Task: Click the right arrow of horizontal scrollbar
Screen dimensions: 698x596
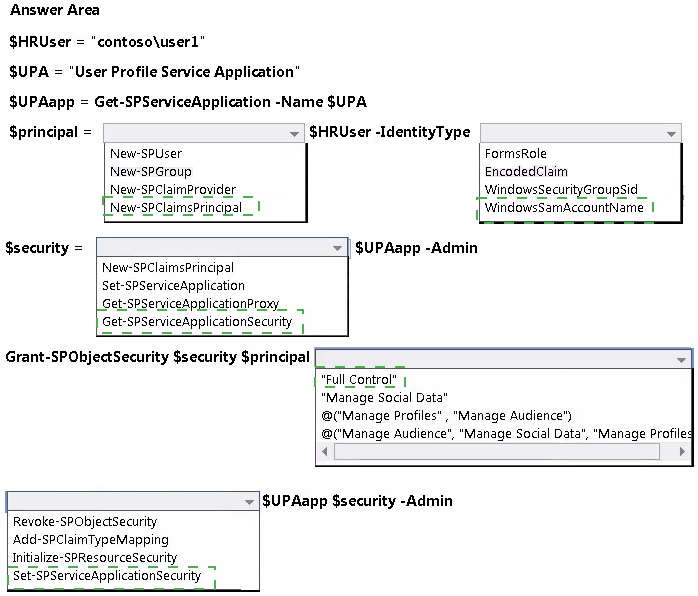Action: (x=682, y=452)
